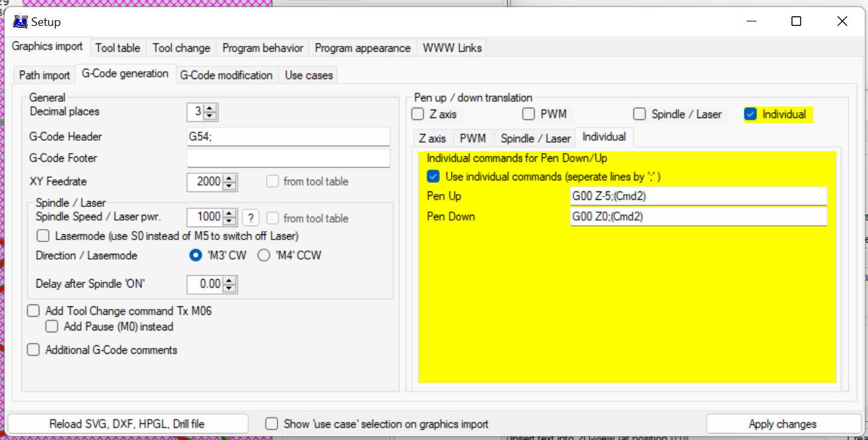Increase Spindle Speed with up arrow
Viewport: 868px width, 440px height.
point(230,214)
